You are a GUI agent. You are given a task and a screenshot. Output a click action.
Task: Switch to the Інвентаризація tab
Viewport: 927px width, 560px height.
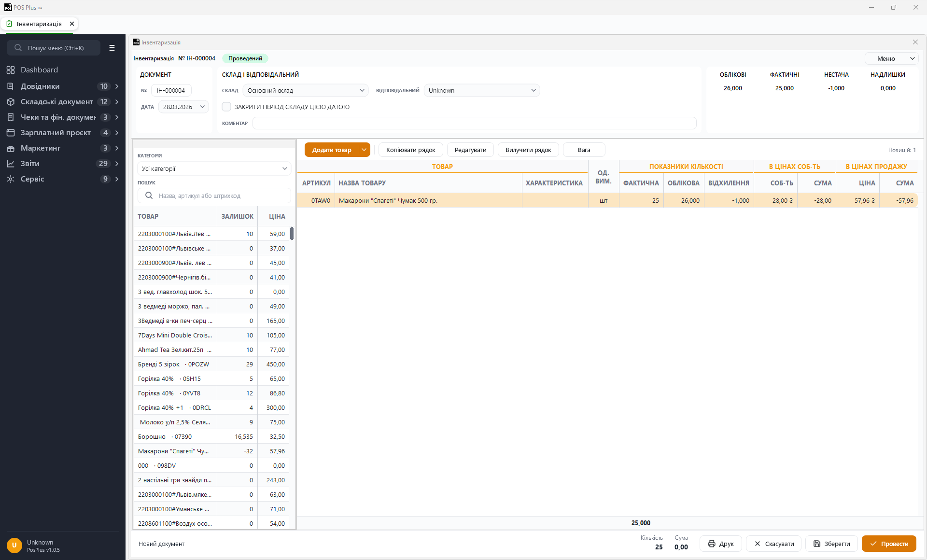(x=39, y=24)
